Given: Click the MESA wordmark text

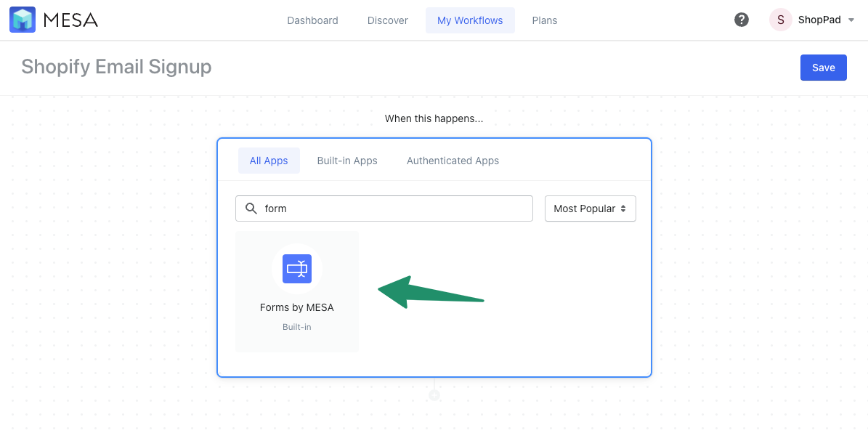Looking at the screenshot, I should click(70, 20).
